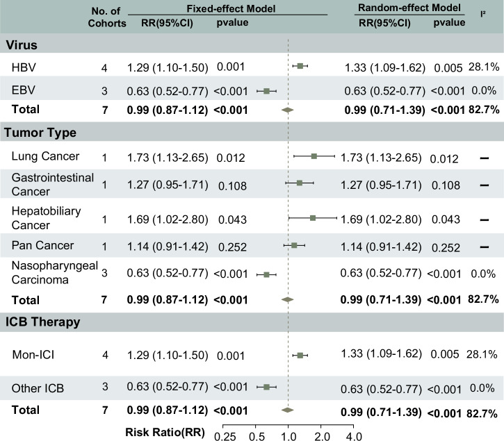Click the Nasopharyngeal Carcinoma square marker
Screen dimensions: 504x441
pos(266,275)
